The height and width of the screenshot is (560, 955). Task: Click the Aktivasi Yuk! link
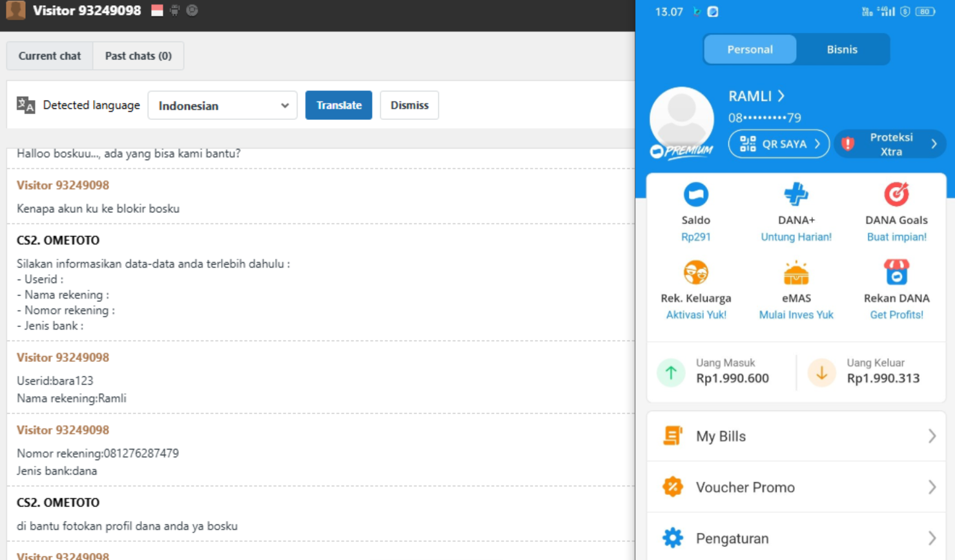pyautogui.click(x=696, y=315)
